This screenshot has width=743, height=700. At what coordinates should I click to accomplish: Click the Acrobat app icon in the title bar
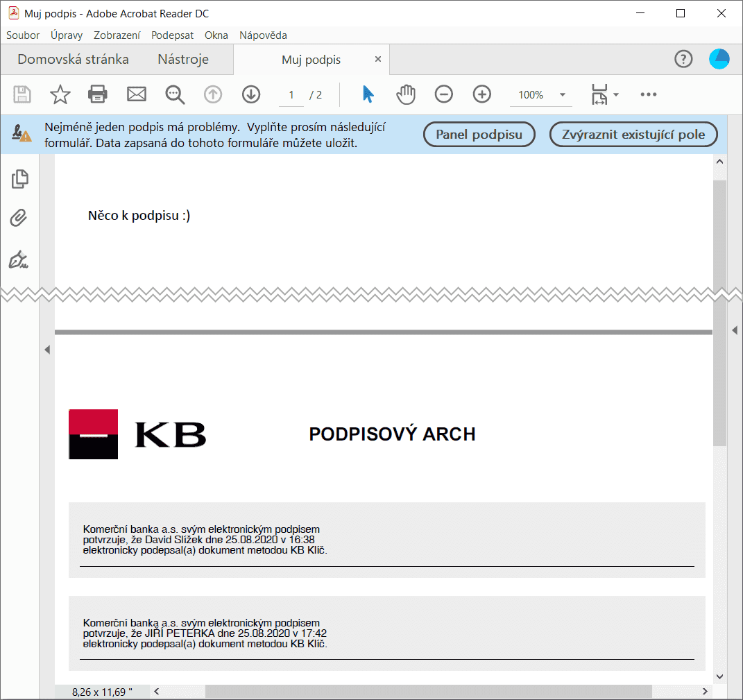[13, 12]
